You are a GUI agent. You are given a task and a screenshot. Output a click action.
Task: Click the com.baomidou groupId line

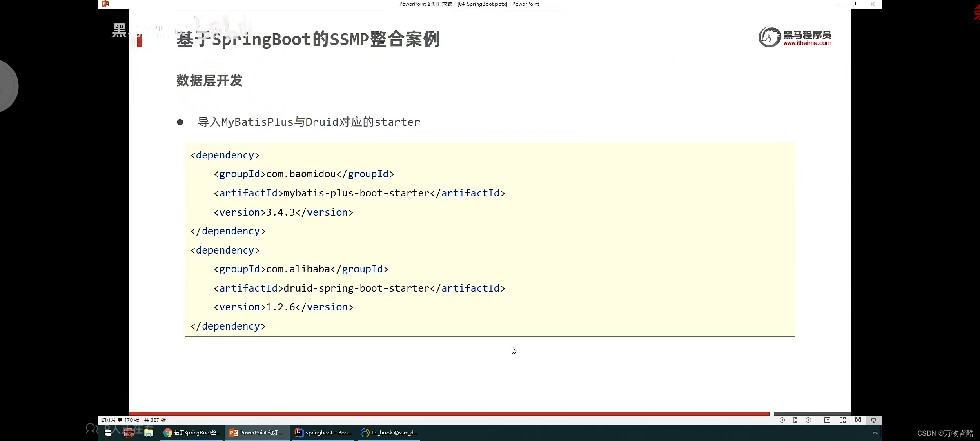(304, 174)
